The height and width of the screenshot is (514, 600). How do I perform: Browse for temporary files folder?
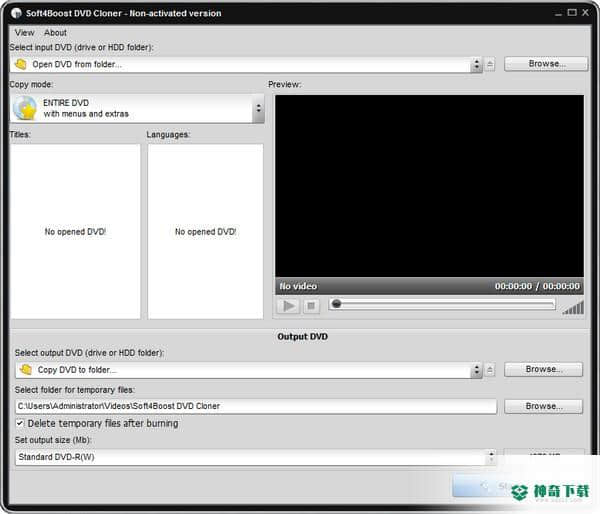[x=543, y=406]
